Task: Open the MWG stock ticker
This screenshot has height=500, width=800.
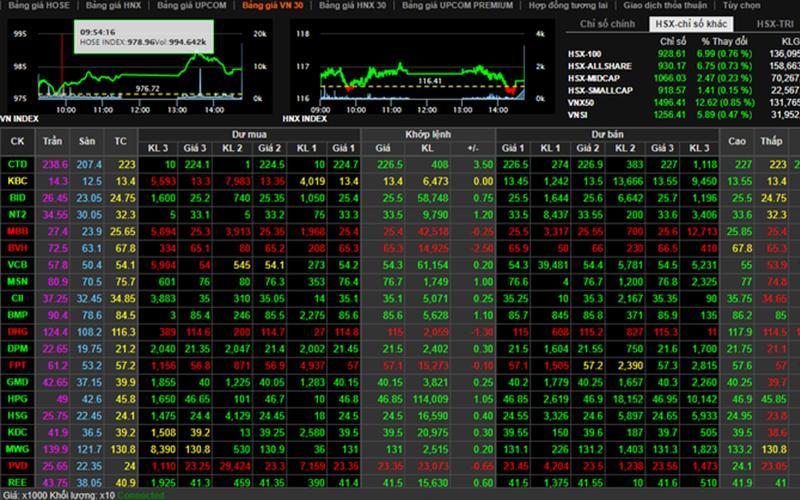Action: [17, 450]
